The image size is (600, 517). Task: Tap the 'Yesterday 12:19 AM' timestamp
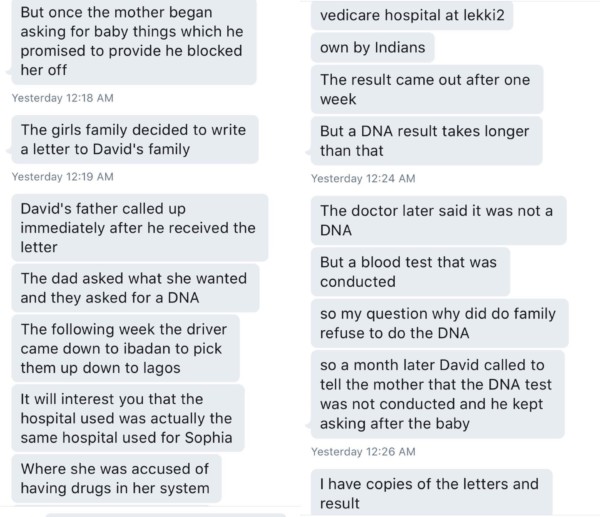point(63,177)
